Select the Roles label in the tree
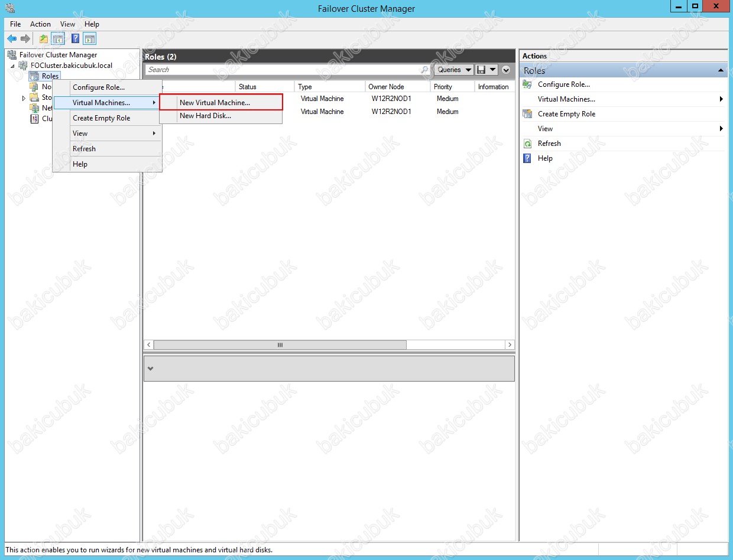Image resolution: width=733 pixels, height=560 pixels. (x=50, y=76)
